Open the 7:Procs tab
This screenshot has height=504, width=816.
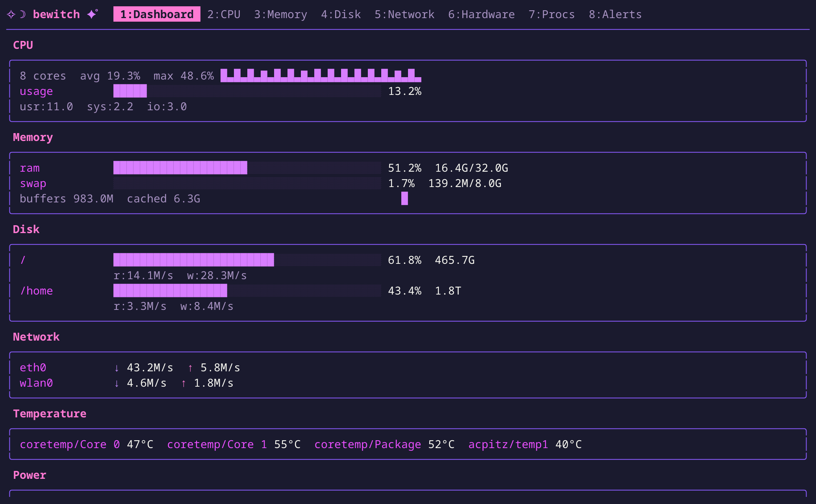(551, 14)
